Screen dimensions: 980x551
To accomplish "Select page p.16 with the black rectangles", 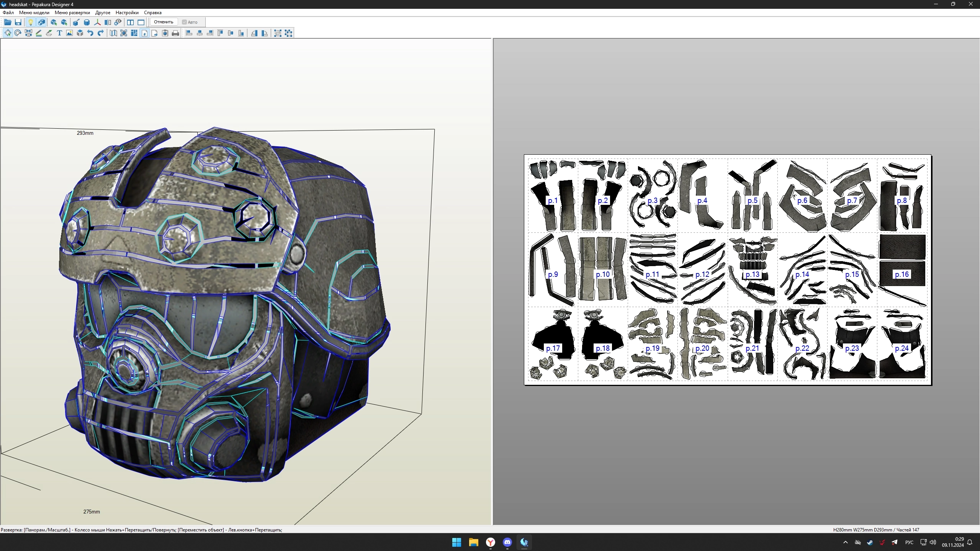I will click(902, 269).
